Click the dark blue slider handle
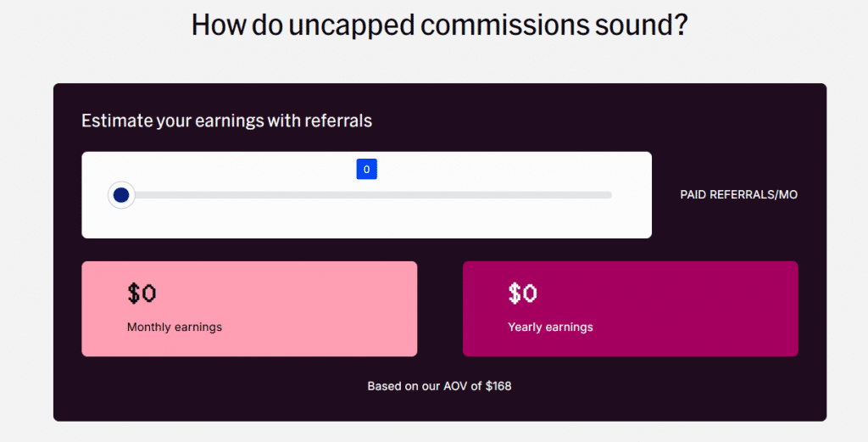 point(121,195)
